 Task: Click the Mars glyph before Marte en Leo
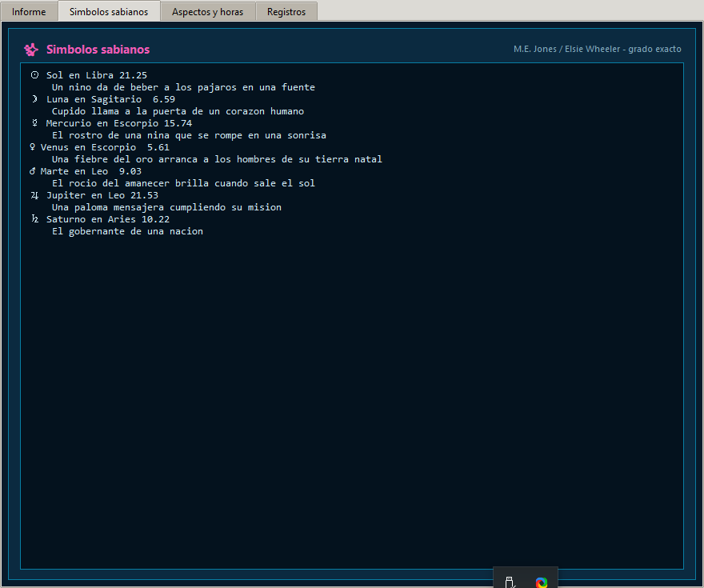(x=32, y=171)
